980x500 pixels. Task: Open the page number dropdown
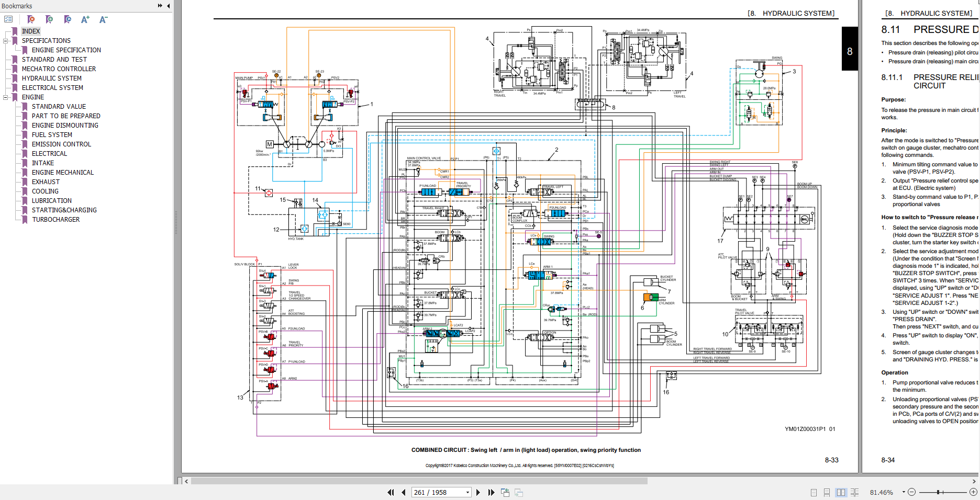(467, 492)
